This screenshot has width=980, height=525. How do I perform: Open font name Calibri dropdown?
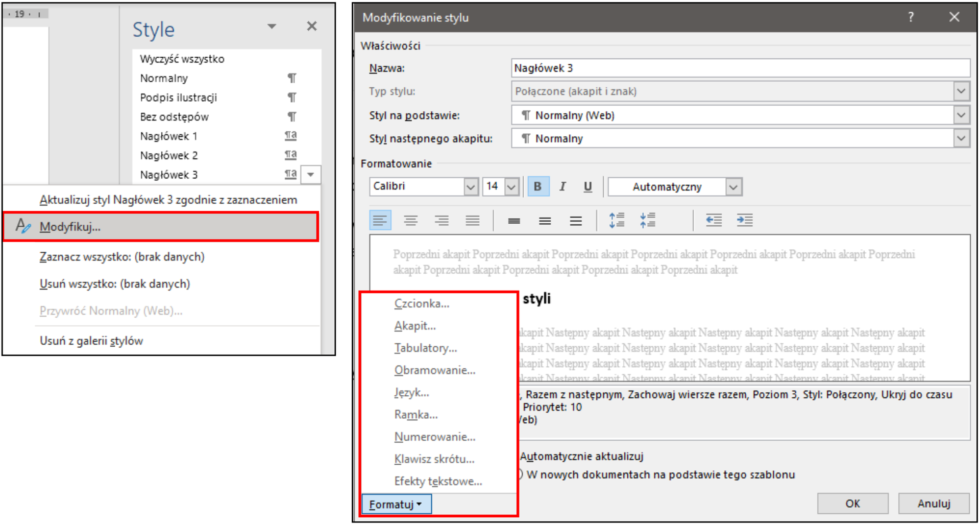pos(471,186)
